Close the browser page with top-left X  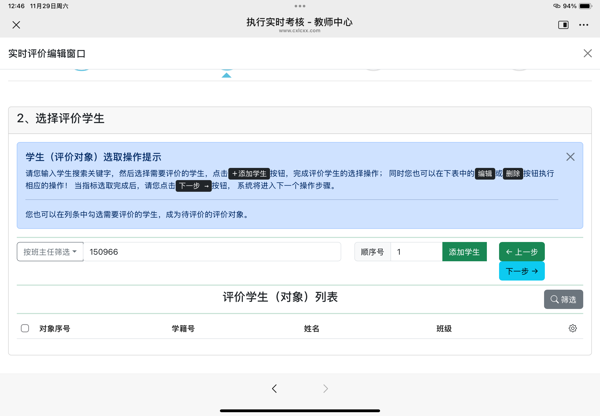tap(16, 25)
